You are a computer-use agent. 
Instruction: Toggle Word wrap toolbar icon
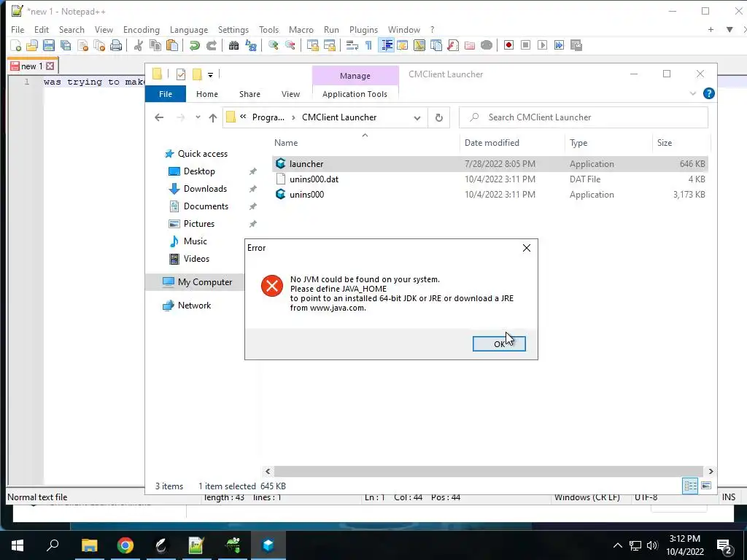pyautogui.click(x=352, y=45)
